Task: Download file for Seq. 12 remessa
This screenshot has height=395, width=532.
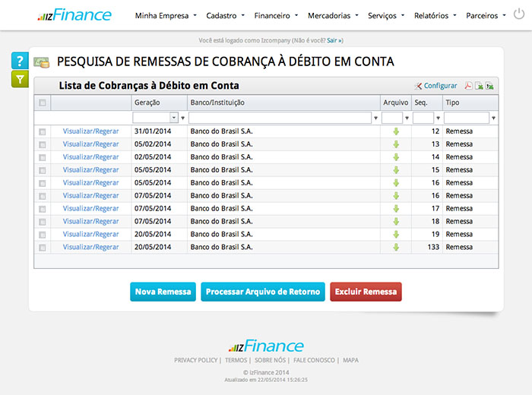Action: [x=395, y=131]
